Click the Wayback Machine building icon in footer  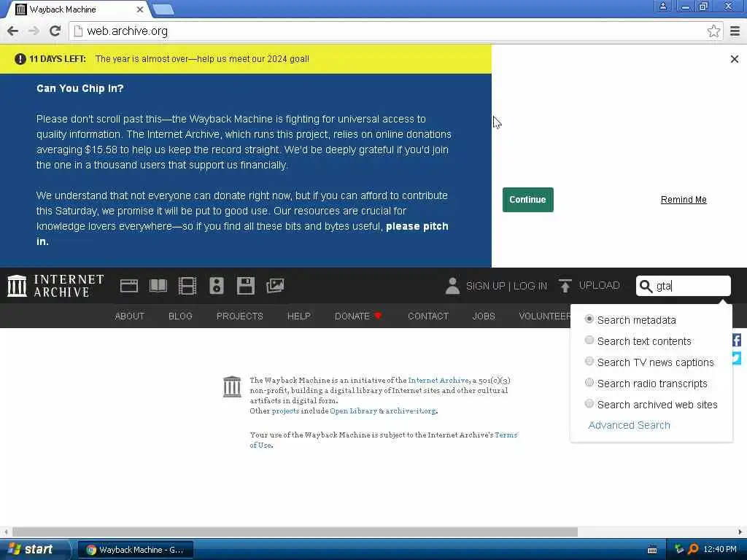coord(232,386)
